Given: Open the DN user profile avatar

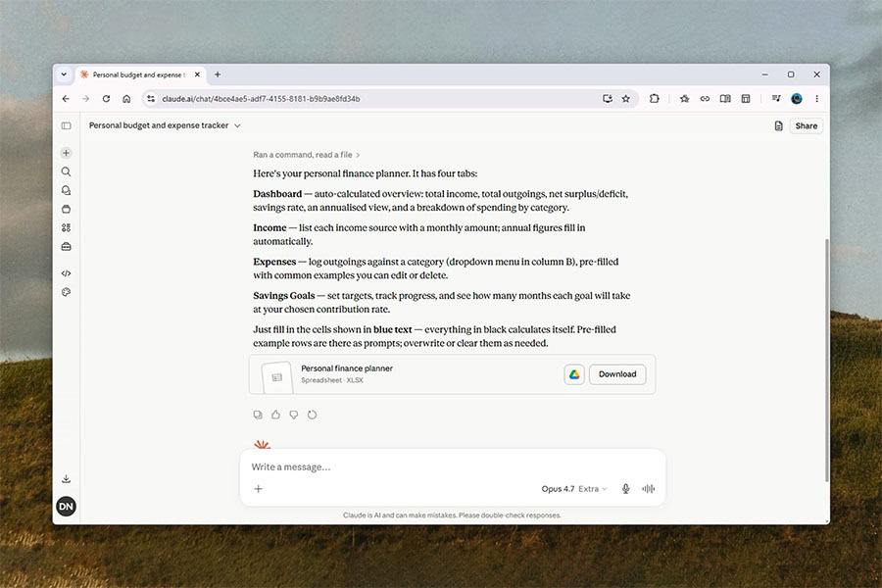Looking at the screenshot, I should [66, 506].
